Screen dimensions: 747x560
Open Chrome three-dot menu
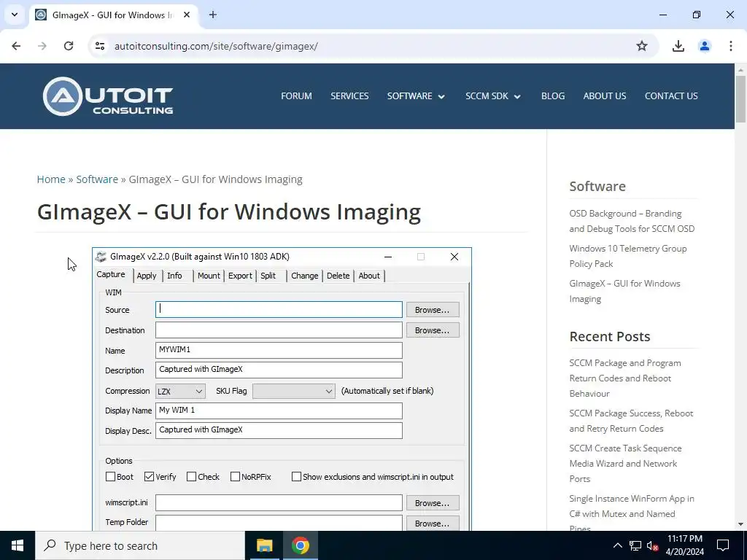pyautogui.click(x=730, y=46)
